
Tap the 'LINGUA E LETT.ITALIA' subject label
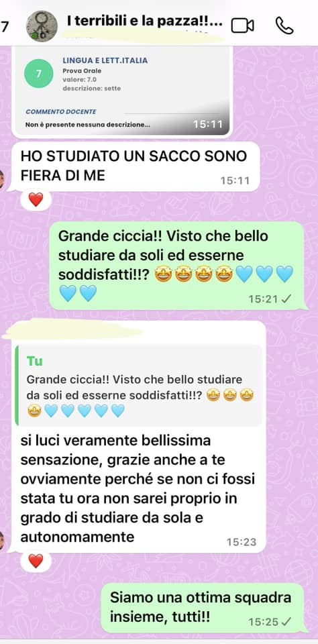tap(105, 61)
